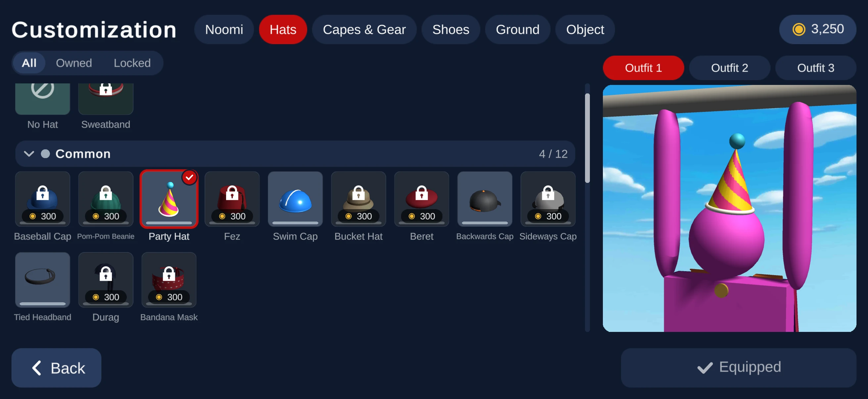This screenshot has width=868, height=399.
Task: Click the red checkmark on Party Hat
Action: tap(189, 177)
